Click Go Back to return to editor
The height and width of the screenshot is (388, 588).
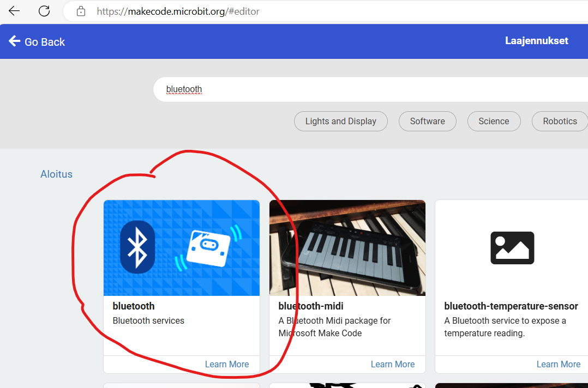click(x=37, y=41)
